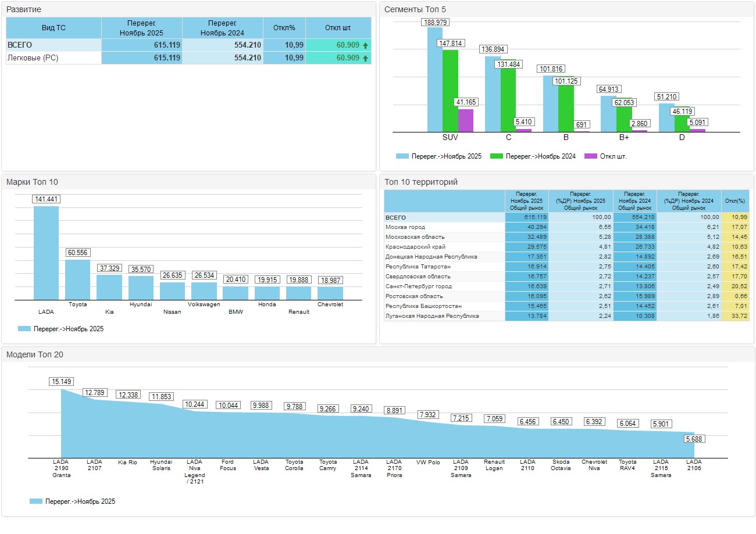Image resolution: width=756 pixels, height=534 pixels.
Task: Click the Санкт-Петербург город territory row
Action: (x=419, y=286)
